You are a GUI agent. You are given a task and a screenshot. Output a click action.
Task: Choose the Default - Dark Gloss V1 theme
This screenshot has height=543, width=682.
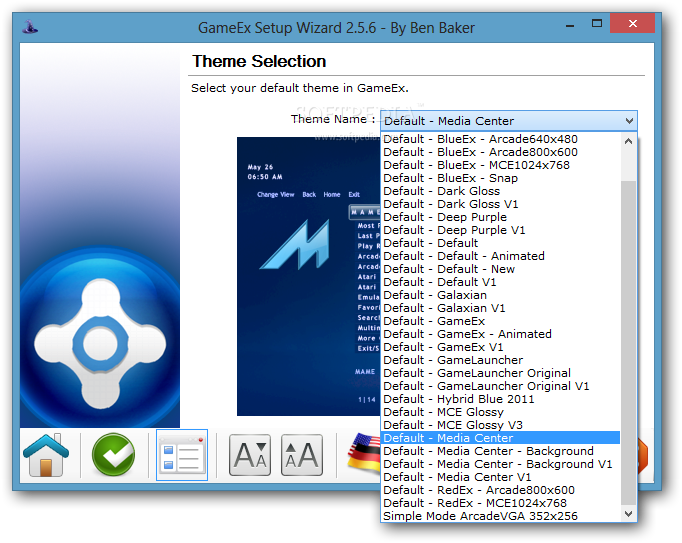click(x=500, y=204)
